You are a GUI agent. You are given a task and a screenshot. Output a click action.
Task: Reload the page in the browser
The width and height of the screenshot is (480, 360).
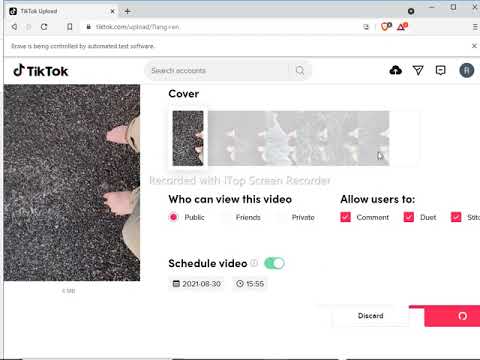(44, 27)
